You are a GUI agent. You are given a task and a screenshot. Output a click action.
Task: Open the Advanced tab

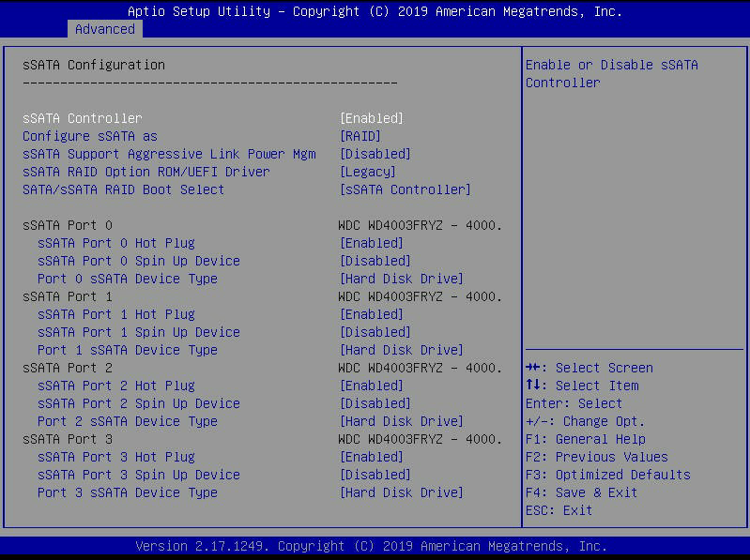(x=104, y=29)
